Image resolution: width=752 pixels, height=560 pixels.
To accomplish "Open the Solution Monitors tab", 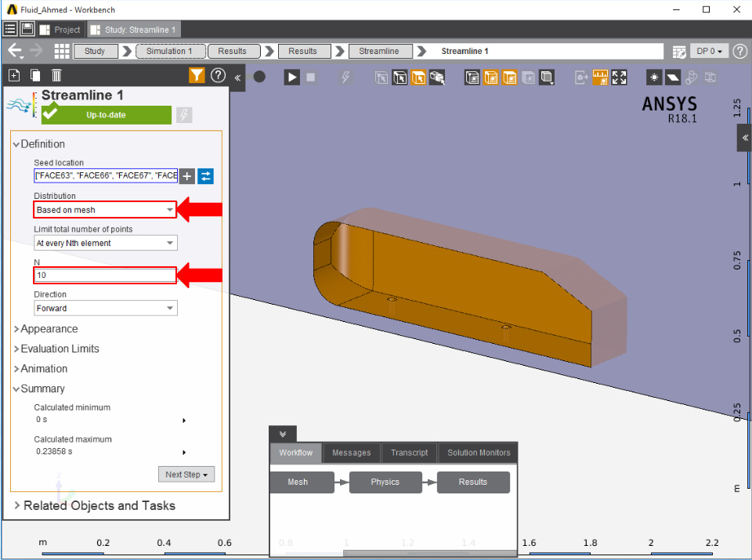I will coord(478,453).
